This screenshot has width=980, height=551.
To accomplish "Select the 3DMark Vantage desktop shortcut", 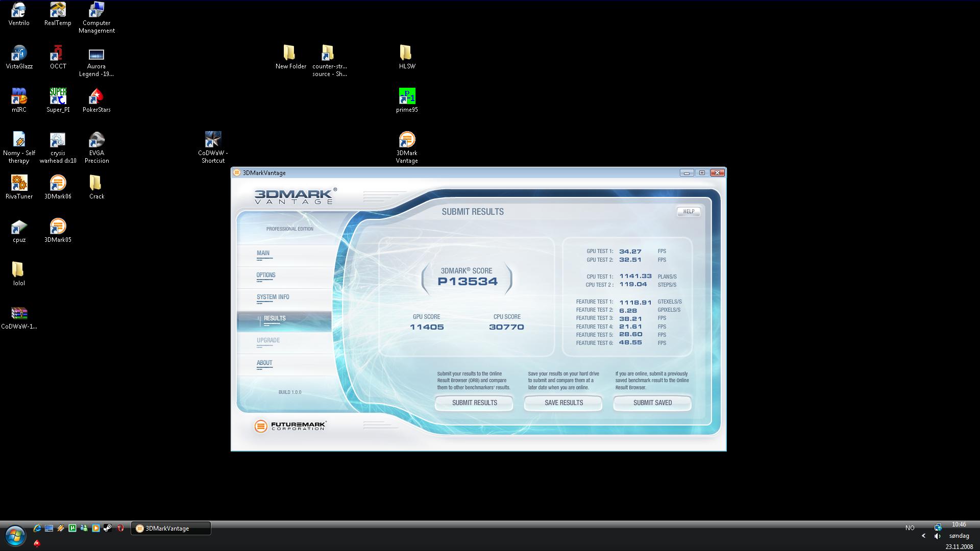I will [407, 148].
